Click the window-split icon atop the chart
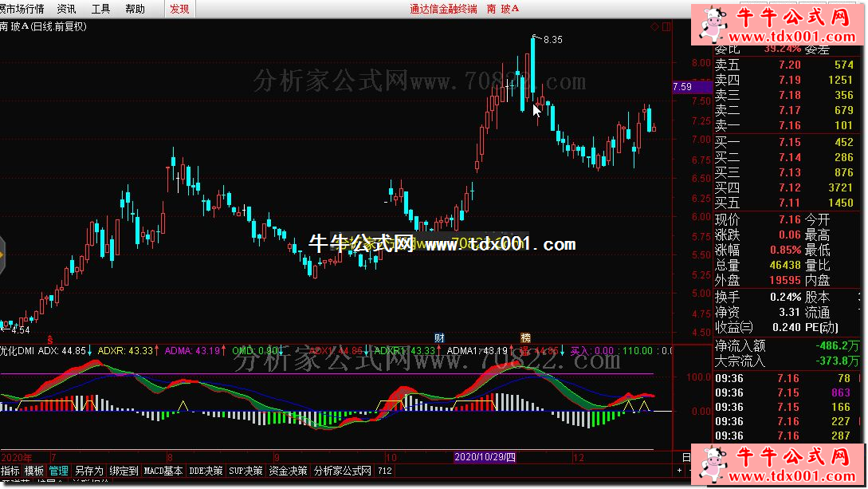 pyautogui.click(x=666, y=26)
